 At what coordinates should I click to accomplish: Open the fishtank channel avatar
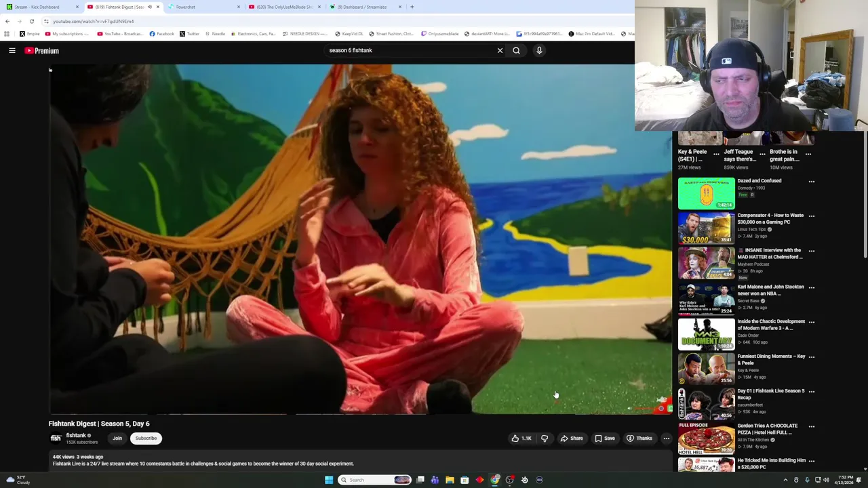[x=56, y=439]
